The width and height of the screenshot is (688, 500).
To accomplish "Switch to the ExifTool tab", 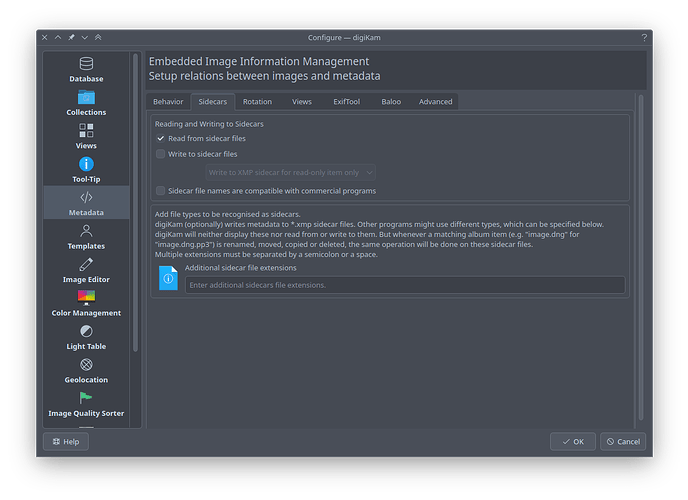I will click(x=347, y=102).
